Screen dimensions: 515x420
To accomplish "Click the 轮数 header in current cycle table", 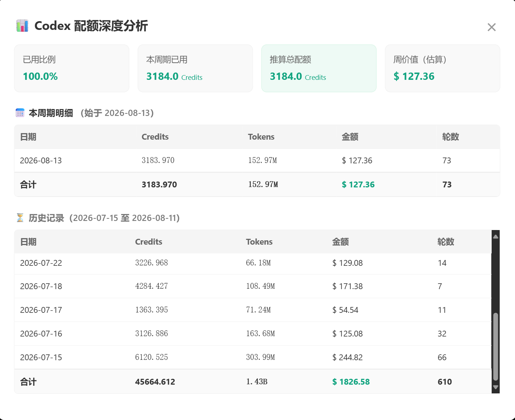I will tap(450, 137).
